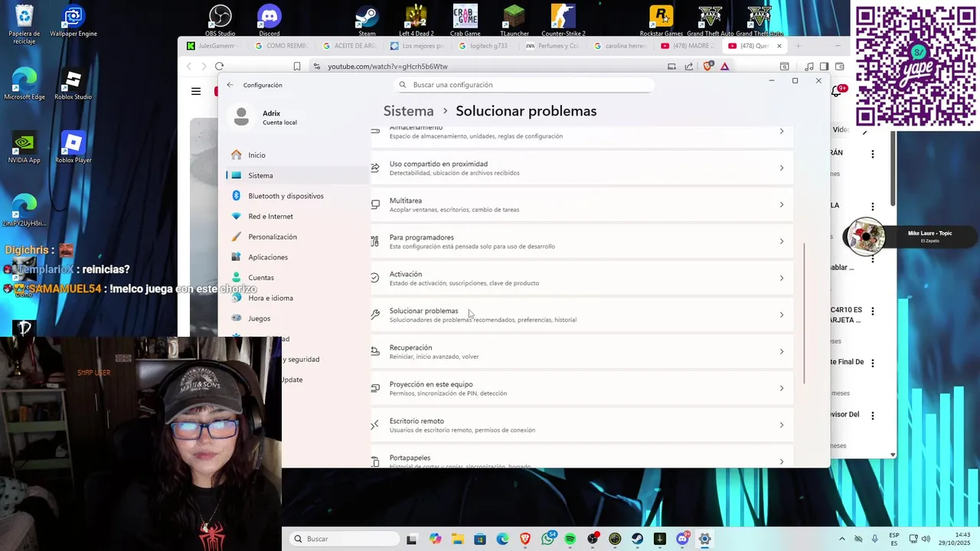Click the 'Escritorio remoto' title text
Screen dimensions: 980x551
416,421
